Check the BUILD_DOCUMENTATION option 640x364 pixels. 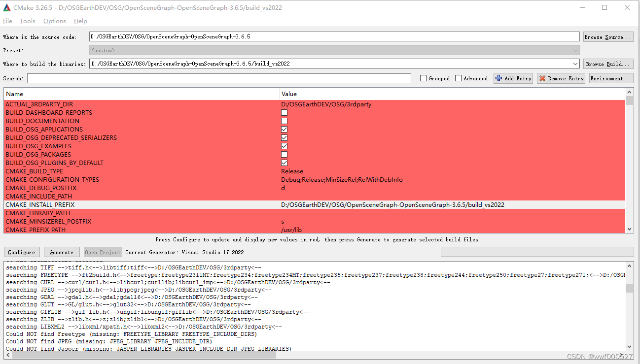(x=284, y=121)
